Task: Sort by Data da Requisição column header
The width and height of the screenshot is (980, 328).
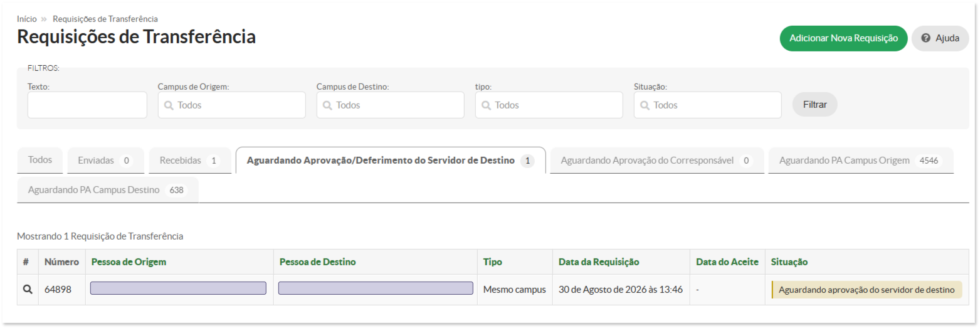Action: pyautogui.click(x=599, y=262)
